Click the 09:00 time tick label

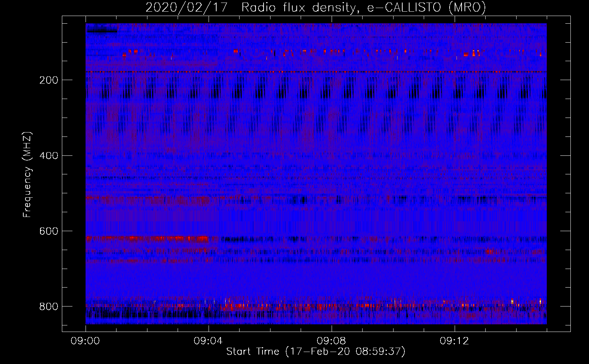tap(86, 341)
